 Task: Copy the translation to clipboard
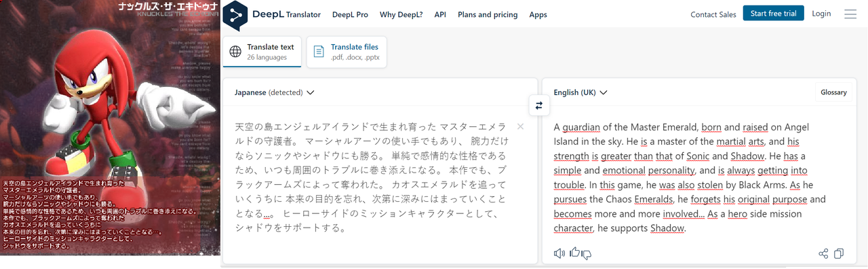(x=839, y=253)
